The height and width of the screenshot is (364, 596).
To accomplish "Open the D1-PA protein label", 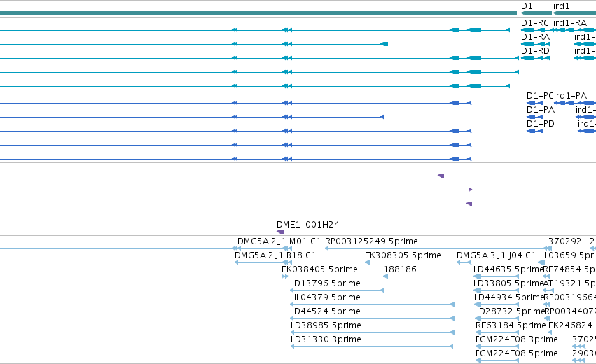I will click(541, 110).
